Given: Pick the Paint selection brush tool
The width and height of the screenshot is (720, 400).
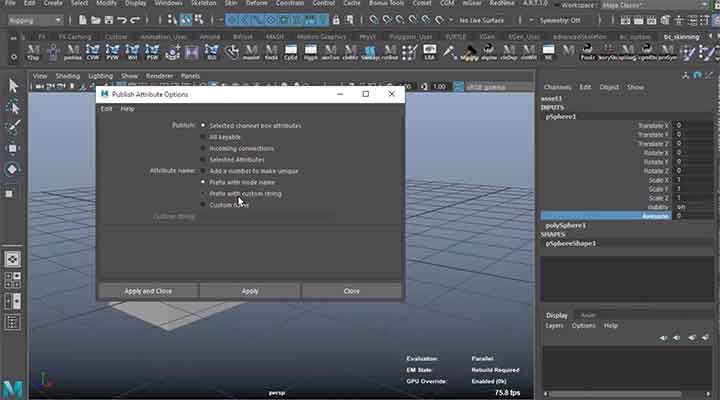Looking at the screenshot, I should 13,128.
